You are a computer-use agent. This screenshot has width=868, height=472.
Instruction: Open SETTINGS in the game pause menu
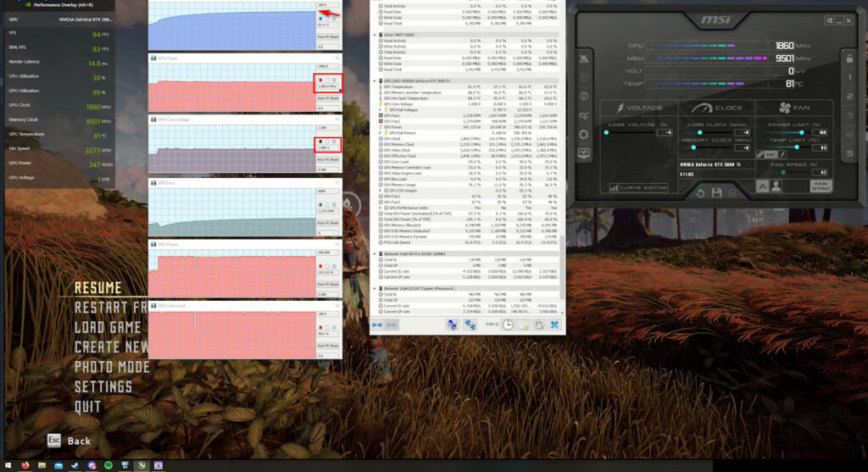click(103, 386)
